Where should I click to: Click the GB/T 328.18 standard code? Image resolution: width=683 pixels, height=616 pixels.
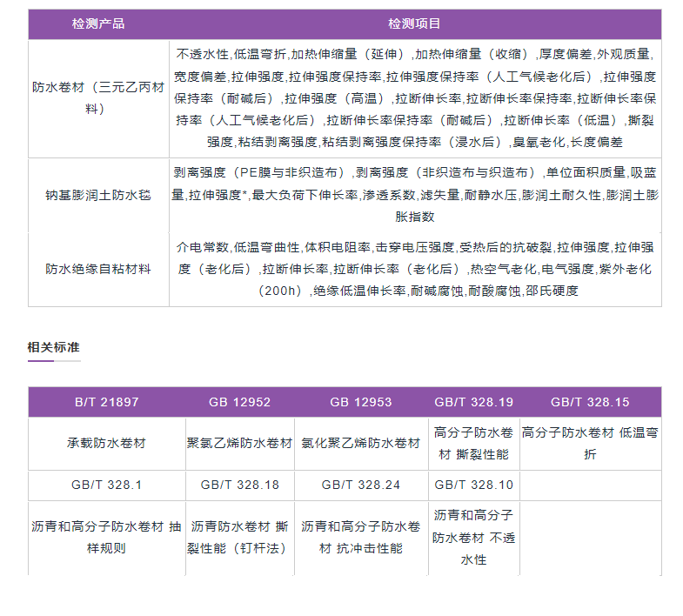(239, 485)
